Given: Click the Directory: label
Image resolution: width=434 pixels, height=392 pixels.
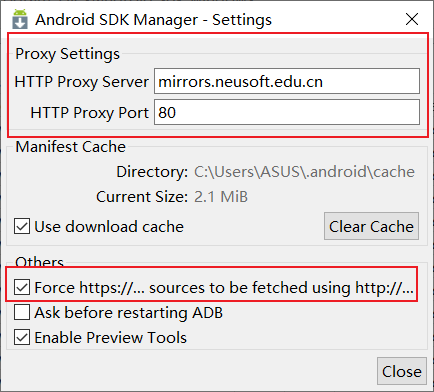Looking at the screenshot, I should [152, 172].
